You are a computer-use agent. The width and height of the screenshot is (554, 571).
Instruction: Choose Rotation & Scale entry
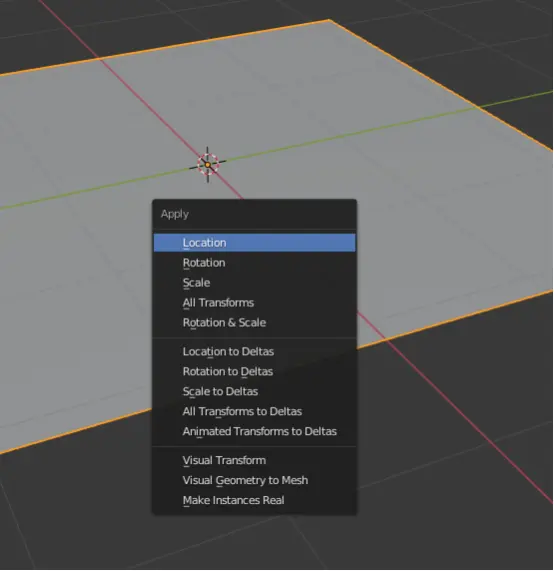pos(254,323)
